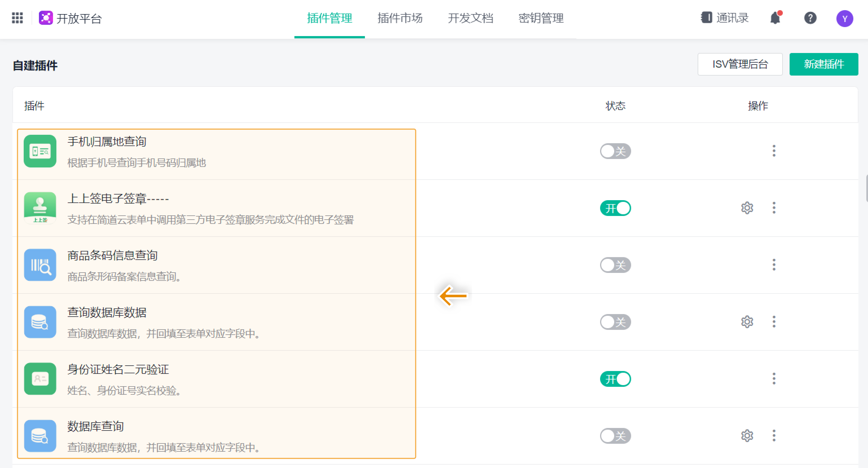Open three-dot menu for 身份证姓名二元验证
This screenshot has height=468, width=868.
pos(774,379)
